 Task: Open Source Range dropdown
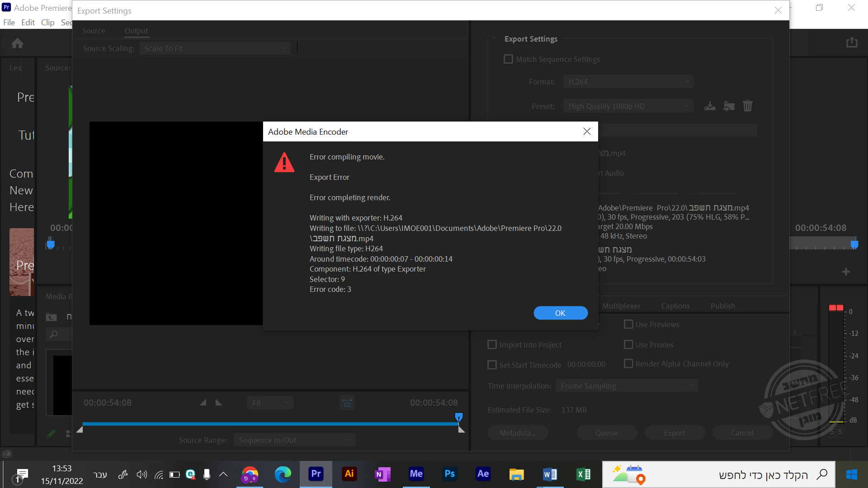(x=294, y=440)
